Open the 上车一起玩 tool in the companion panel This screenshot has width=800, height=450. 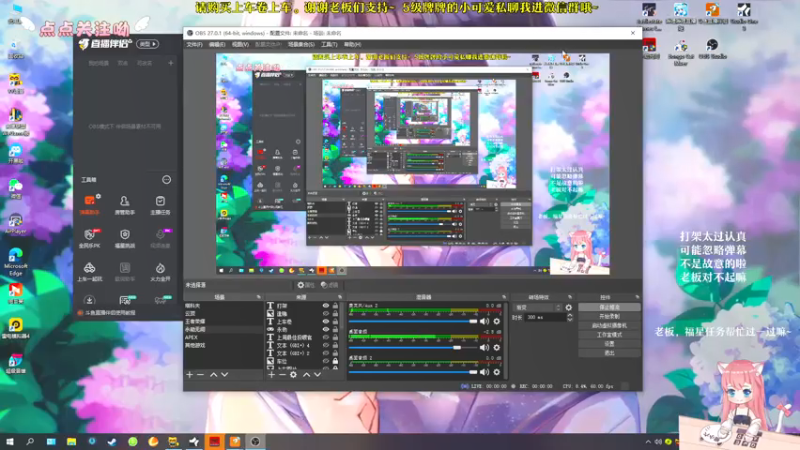(90, 271)
